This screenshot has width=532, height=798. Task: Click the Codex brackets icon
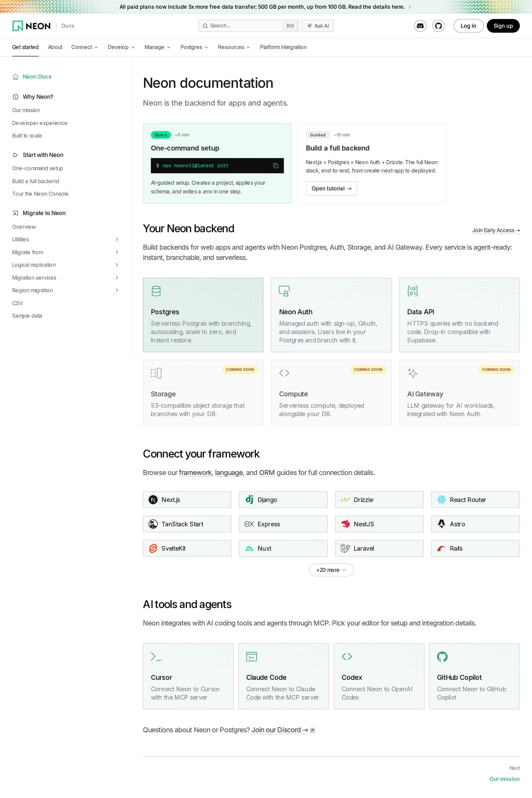(347, 657)
